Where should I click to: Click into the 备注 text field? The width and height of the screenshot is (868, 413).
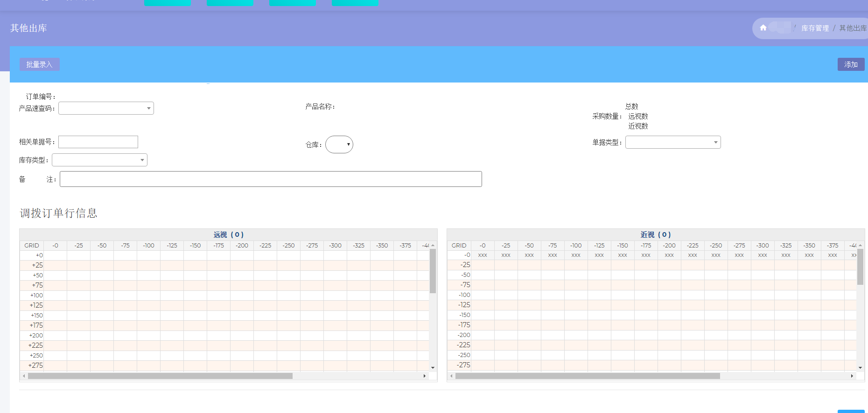(271, 179)
